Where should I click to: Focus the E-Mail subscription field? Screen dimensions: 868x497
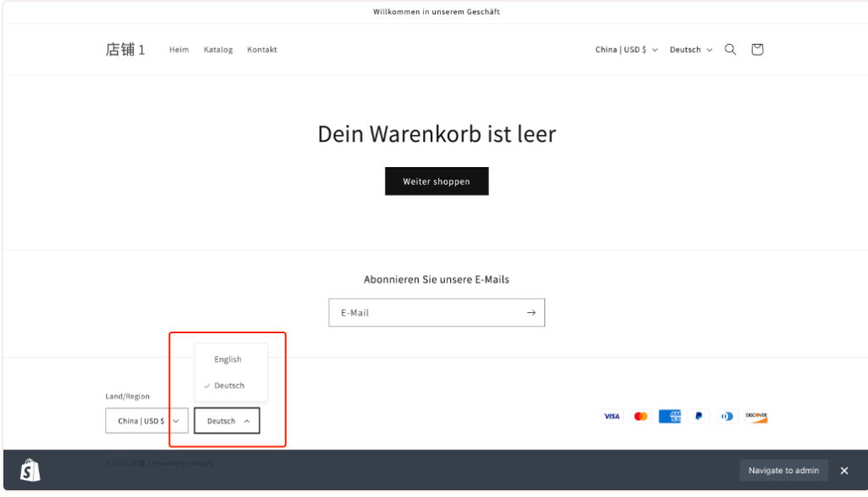[424, 313]
